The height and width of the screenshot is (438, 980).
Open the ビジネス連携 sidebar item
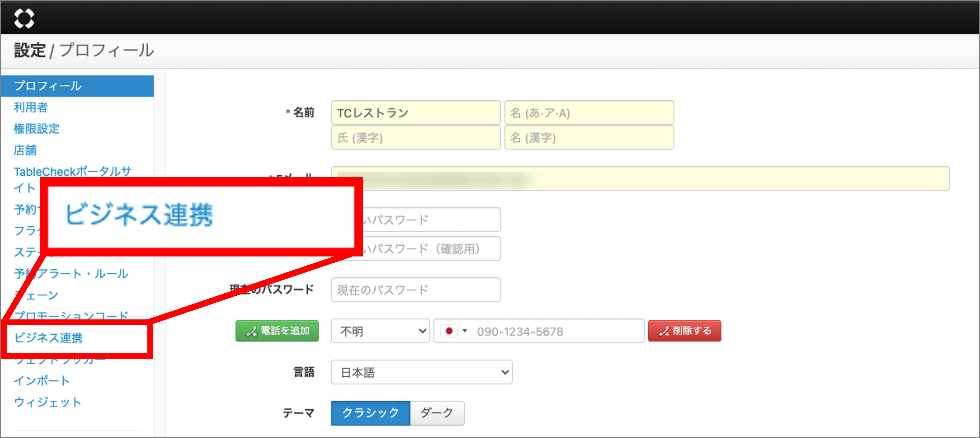[48, 338]
